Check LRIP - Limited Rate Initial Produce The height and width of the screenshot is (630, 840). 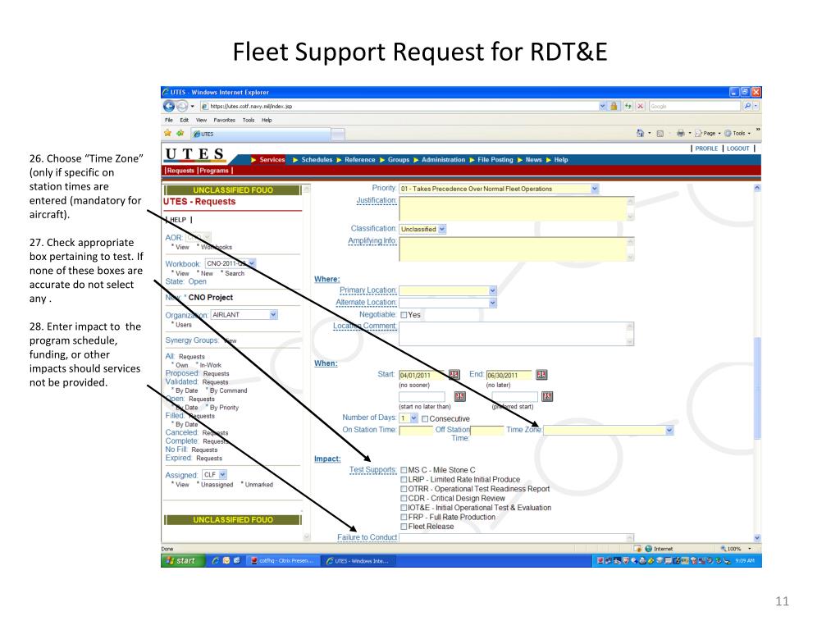[x=404, y=479]
